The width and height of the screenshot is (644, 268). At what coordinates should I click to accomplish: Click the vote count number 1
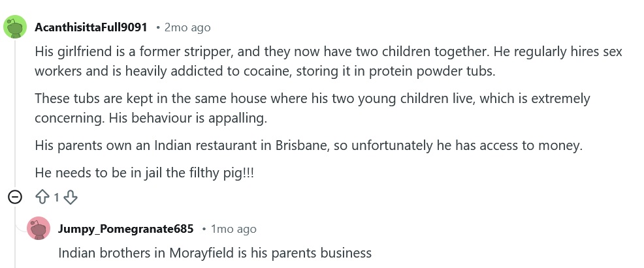click(x=57, y=198)
